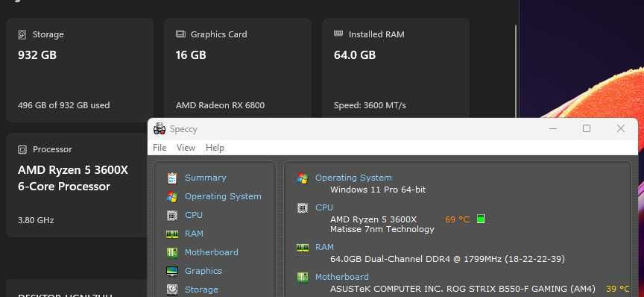Click Speed: 3600 MT/s text in Settings
This screenshot has height=297, width=644.
click(x=370, y=105)
